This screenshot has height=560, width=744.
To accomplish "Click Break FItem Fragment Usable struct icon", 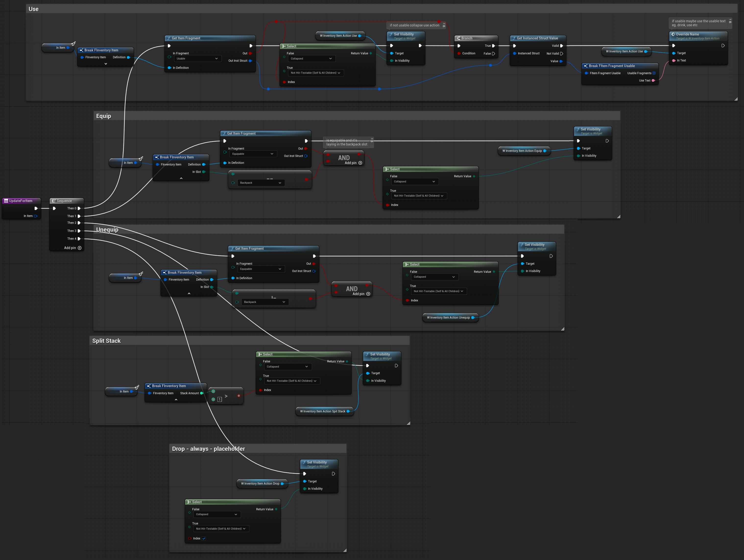I will 586,66.
